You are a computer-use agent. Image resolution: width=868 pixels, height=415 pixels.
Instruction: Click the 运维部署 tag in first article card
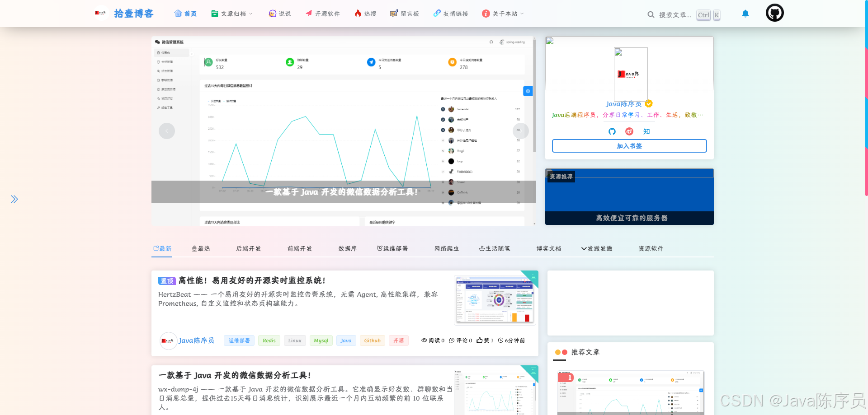239,340
